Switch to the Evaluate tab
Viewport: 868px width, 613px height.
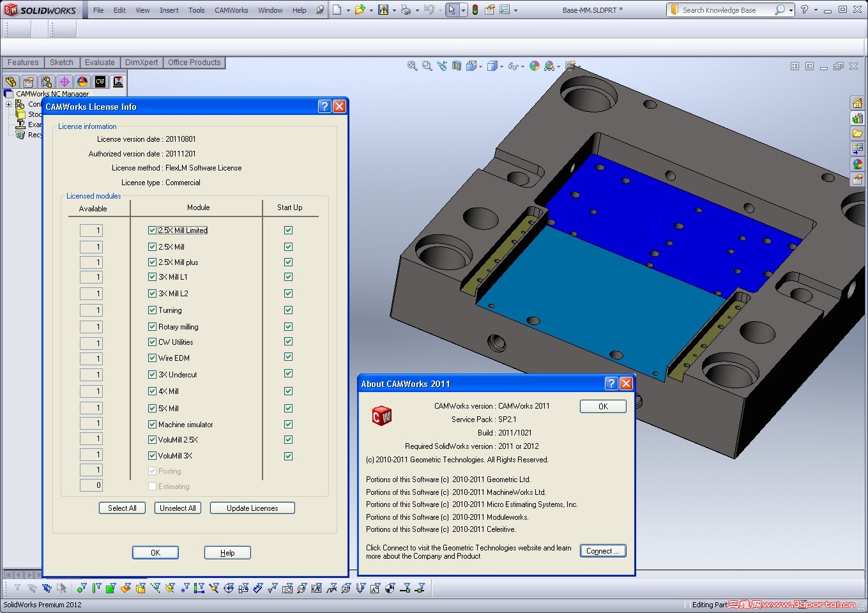pos(100,63)
